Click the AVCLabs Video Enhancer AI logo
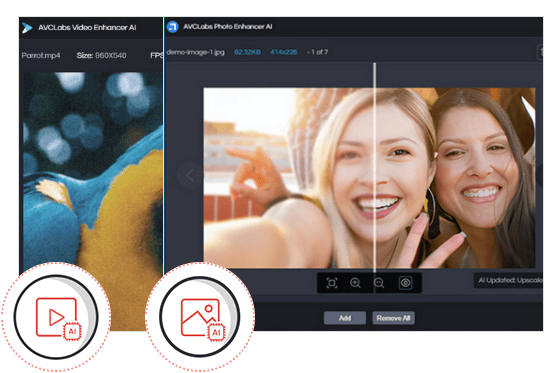This screenshot has width=548, height=373. coord(27,28)
